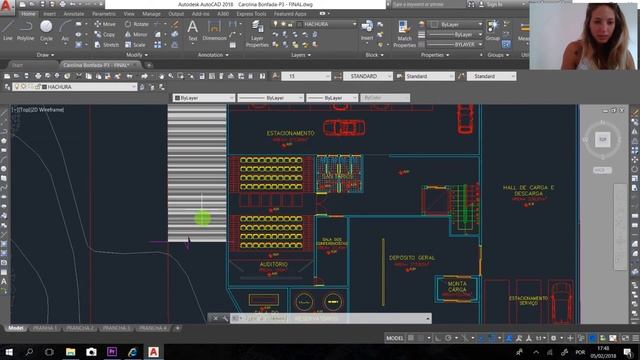Click the Table icon in Annotation panel
Screen dimensions: 640x360
[233, 45]
